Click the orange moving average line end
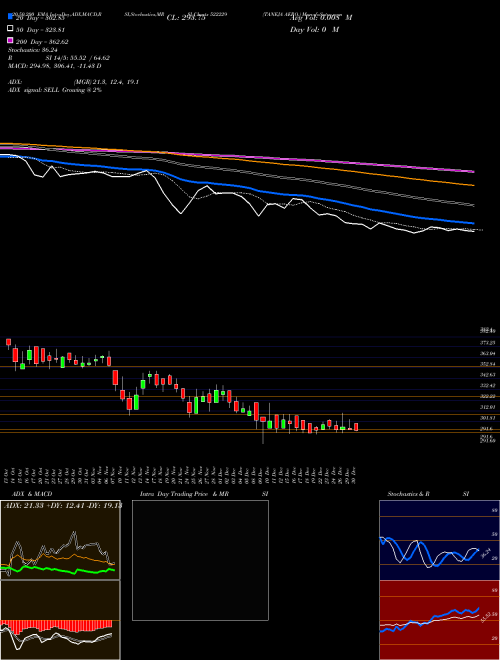 (x=472, y=185)
